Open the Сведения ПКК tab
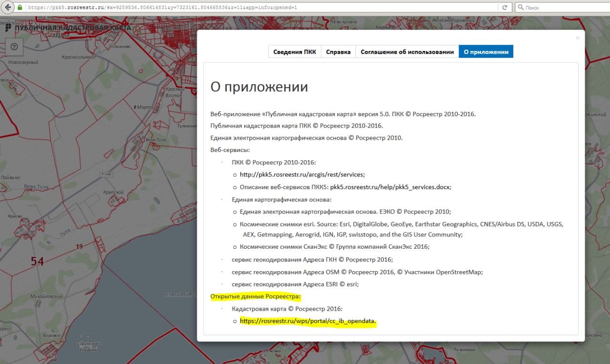 [x=295, y=52]
